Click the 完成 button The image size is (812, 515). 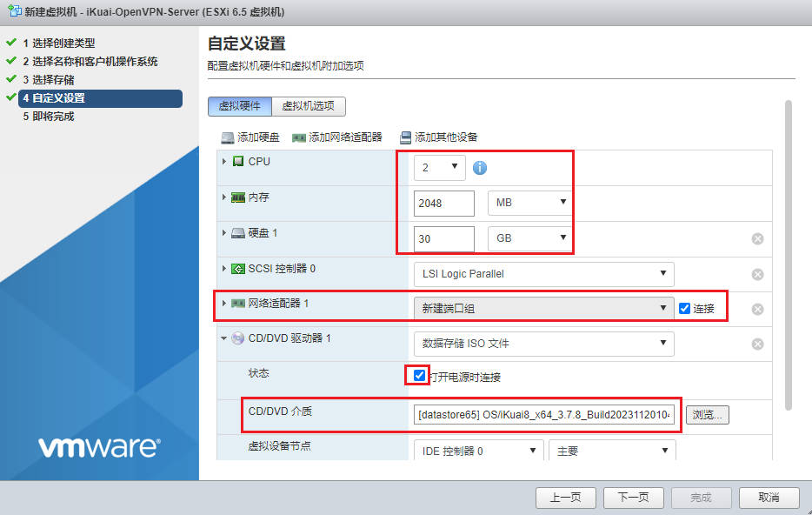click(x=702, y=498)
